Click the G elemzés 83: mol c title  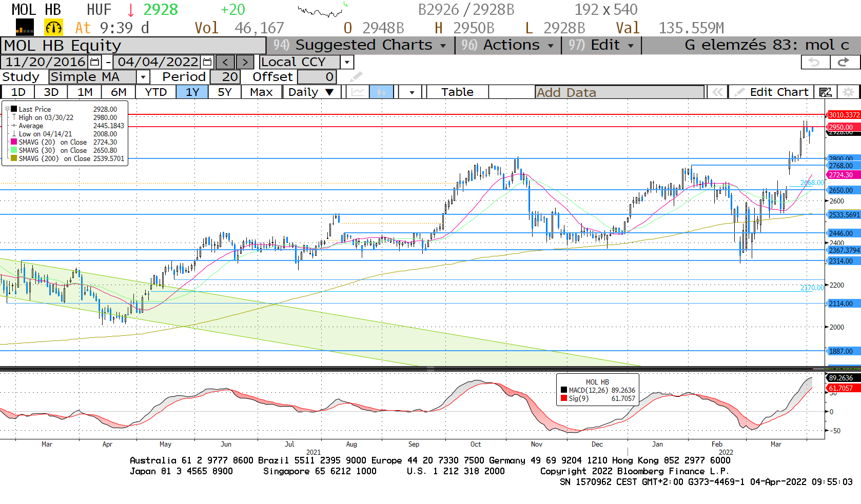[767, 45]
